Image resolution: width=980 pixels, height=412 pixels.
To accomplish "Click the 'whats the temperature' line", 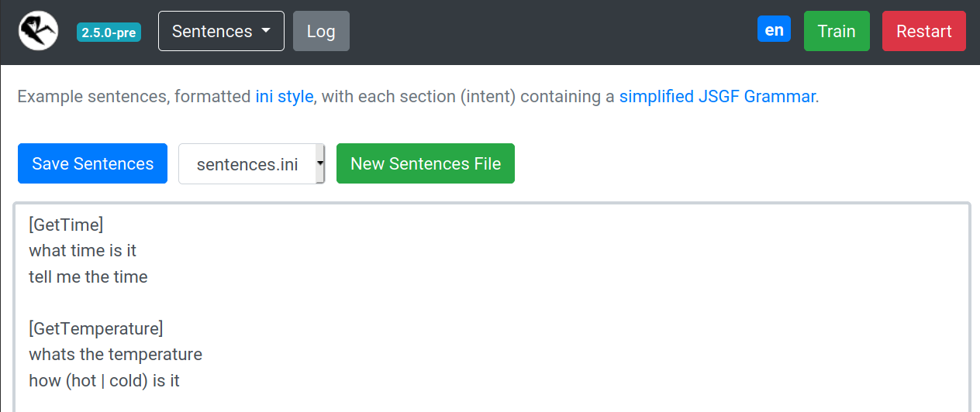I will point(116,354).
